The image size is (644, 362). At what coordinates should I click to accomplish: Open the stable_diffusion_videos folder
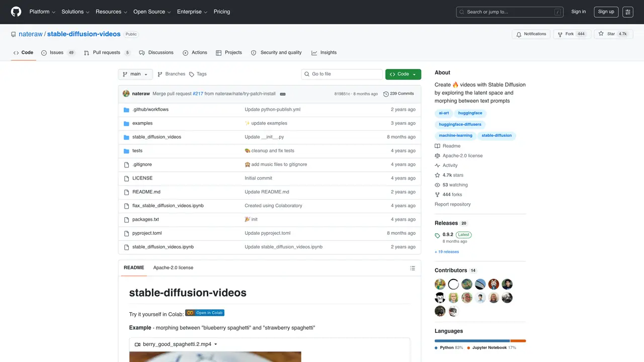coord(156,137)
